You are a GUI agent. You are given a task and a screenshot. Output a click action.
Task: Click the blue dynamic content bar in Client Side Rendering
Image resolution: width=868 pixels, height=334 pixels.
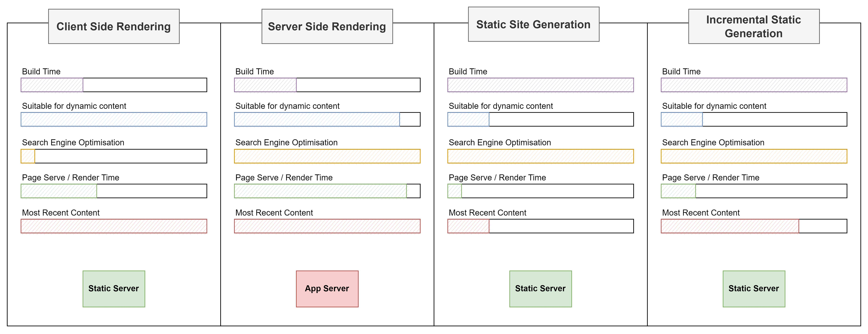pyautogui.click(x=114, y=119)
